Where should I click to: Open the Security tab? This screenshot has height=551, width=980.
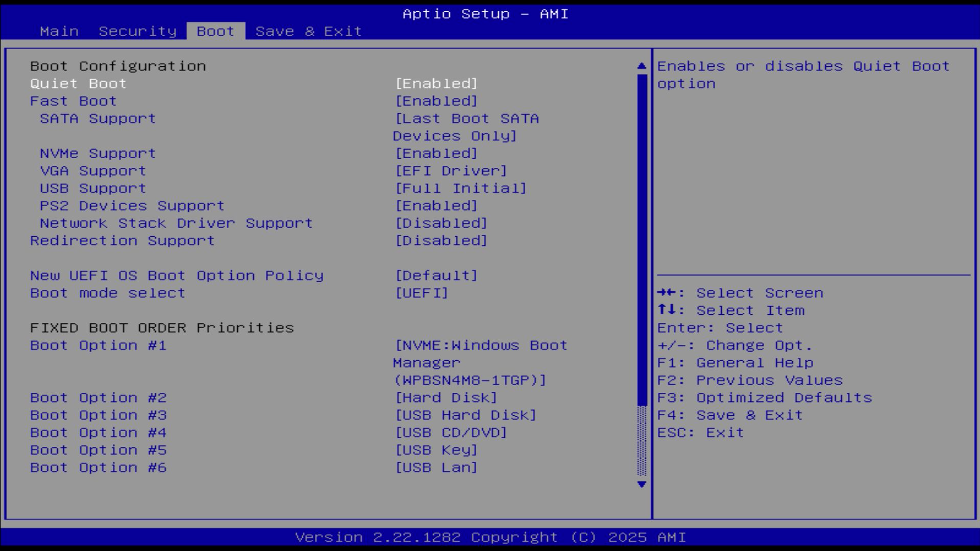pyautogui.click(x=137, y=31)
